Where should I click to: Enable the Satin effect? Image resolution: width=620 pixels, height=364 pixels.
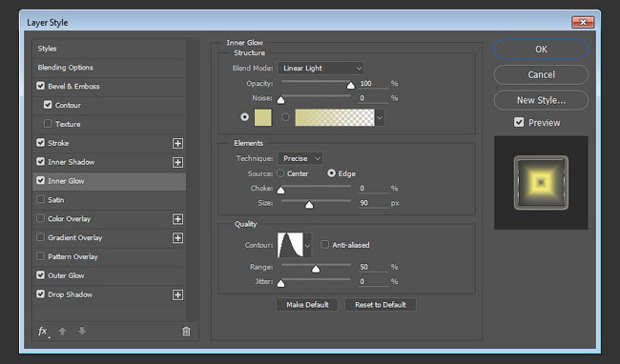(x=40, y=199)
